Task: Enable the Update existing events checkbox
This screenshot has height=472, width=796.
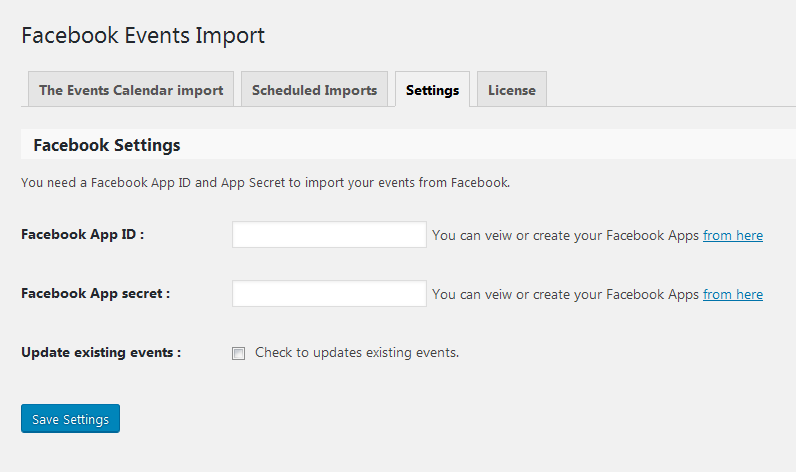Action: [238, 353]
